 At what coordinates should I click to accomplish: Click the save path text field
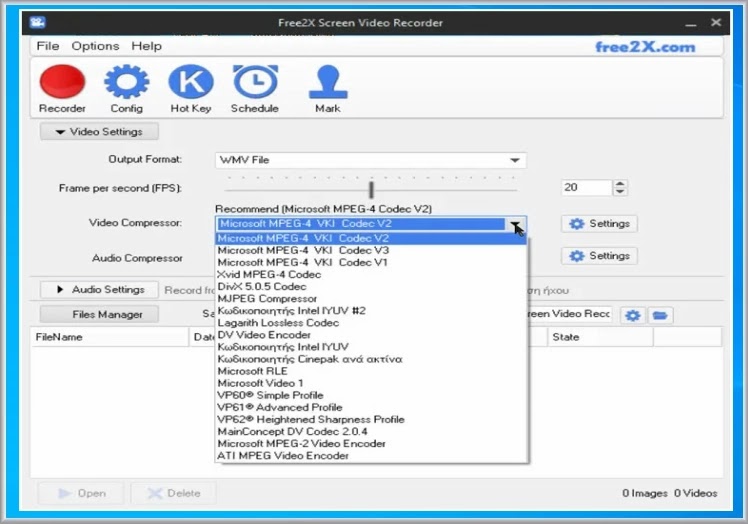570,314
